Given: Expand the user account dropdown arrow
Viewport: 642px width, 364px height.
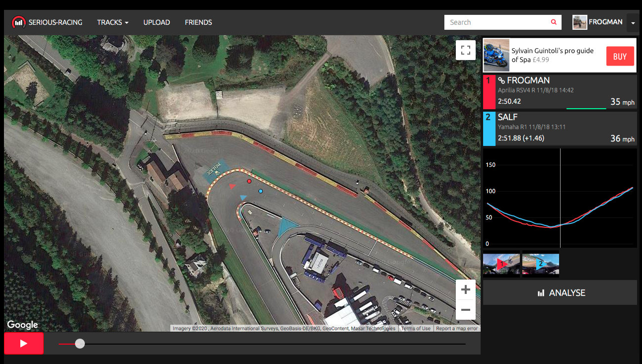Looking at the screenshot, I should coord(633,23).
